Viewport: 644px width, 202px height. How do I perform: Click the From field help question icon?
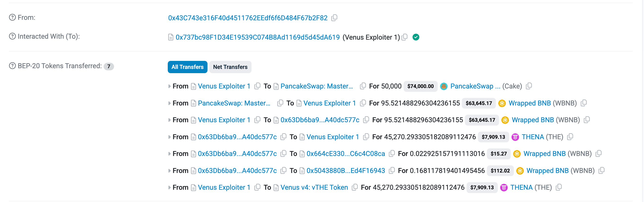tap(12, 17)
